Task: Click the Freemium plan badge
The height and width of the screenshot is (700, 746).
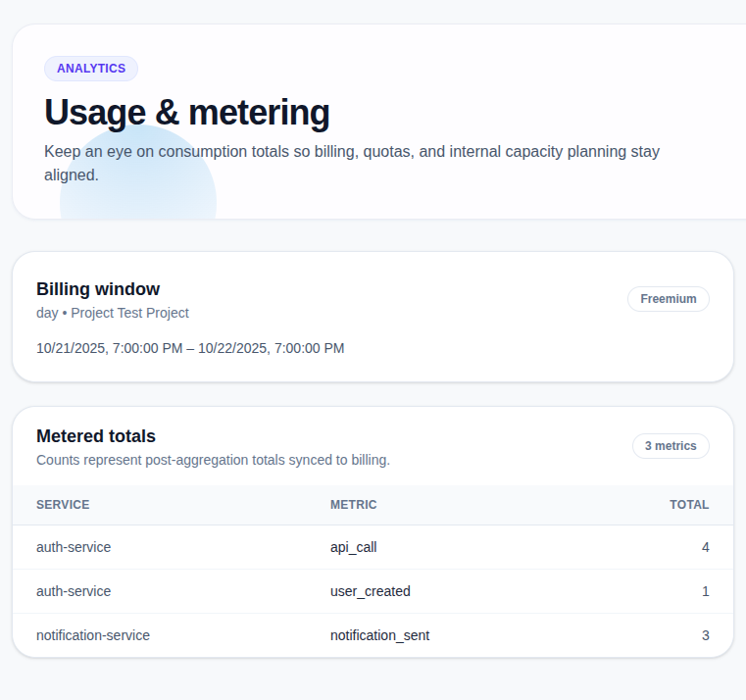Action: coord(668,299)
